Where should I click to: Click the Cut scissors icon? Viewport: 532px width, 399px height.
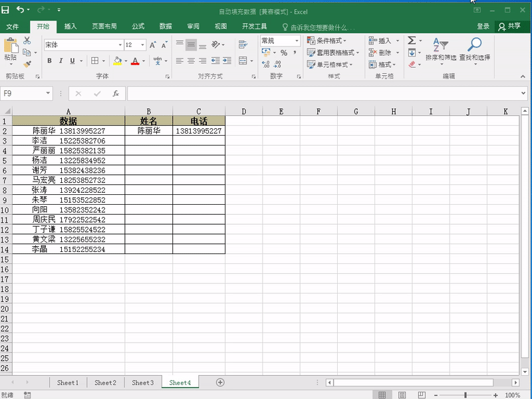(27, 41)
